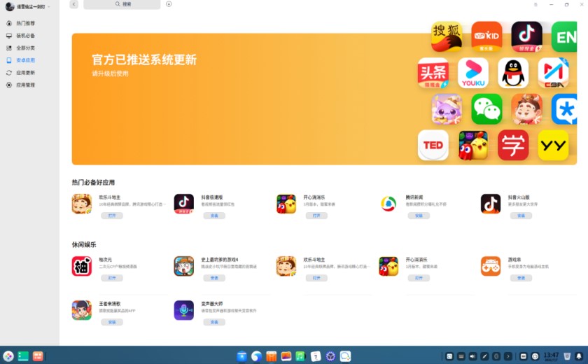The height and width of the screenshot is (364, 588).
Task: Open the orange 游戏串 gamepad icon
Action: point(491,266)
